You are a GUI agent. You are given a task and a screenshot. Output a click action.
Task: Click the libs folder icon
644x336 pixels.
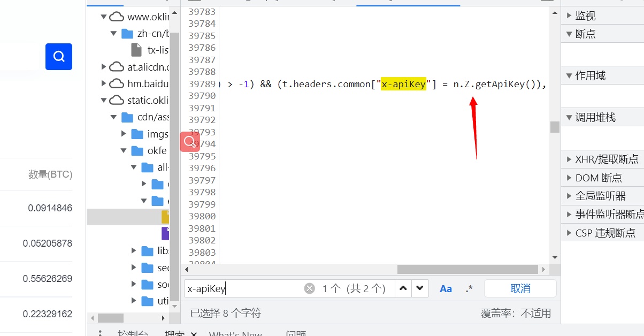[148, 251]
